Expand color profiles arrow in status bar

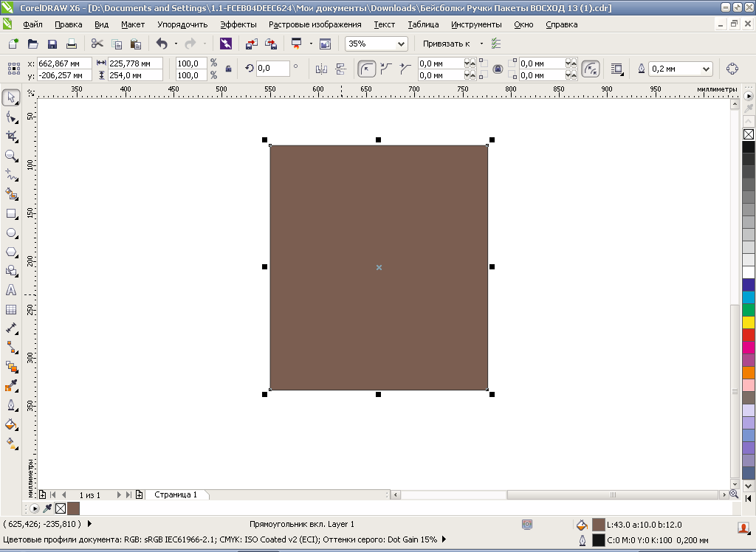coord(444,539)
